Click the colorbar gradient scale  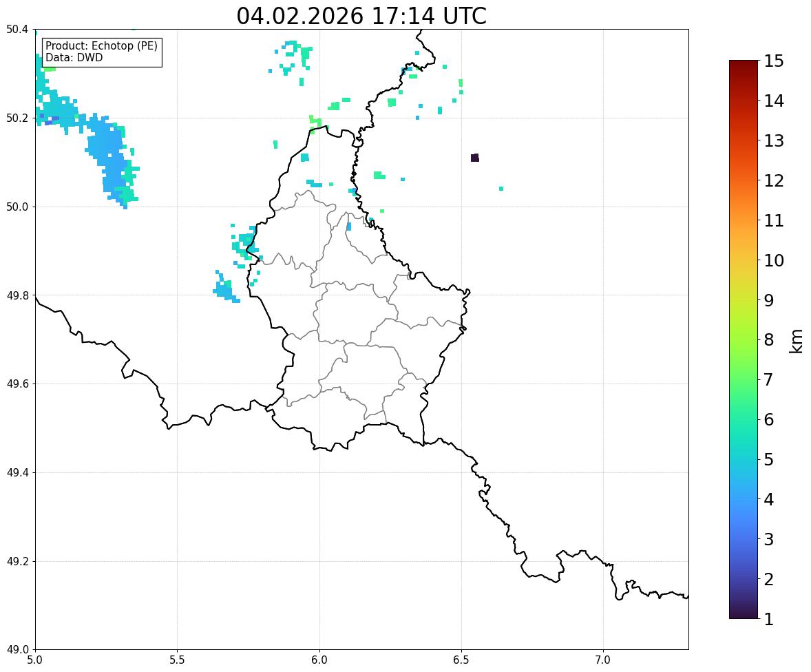pos(744,339)
